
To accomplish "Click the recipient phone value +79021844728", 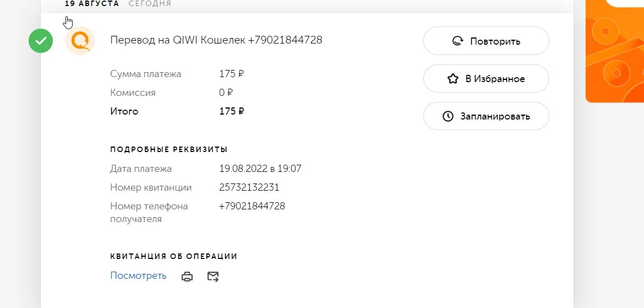I will pyautogui.click(x=252, y=206).
